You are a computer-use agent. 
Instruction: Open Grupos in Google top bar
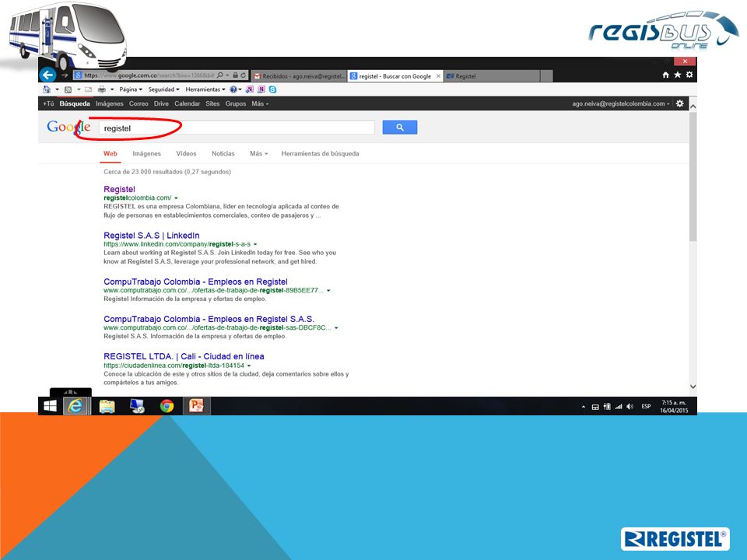click(236, 103)
